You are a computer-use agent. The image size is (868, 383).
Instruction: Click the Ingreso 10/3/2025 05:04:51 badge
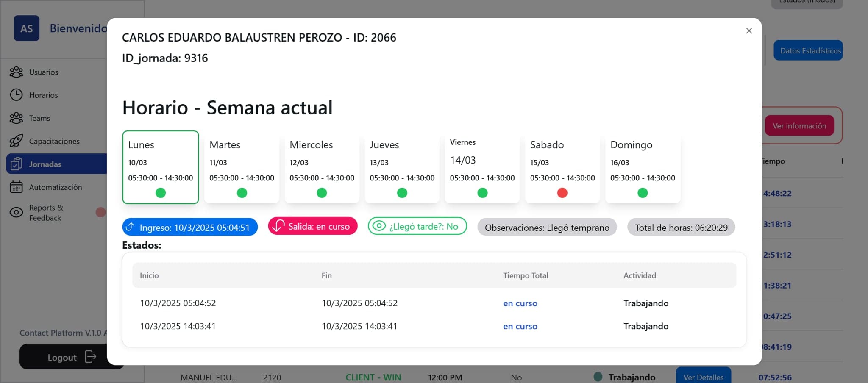190,228
